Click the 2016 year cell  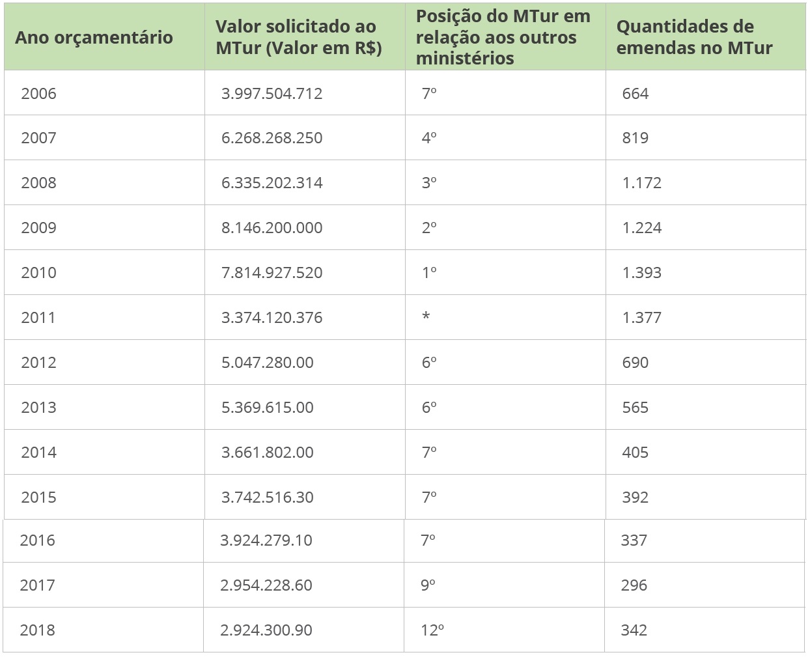[37, 540]
